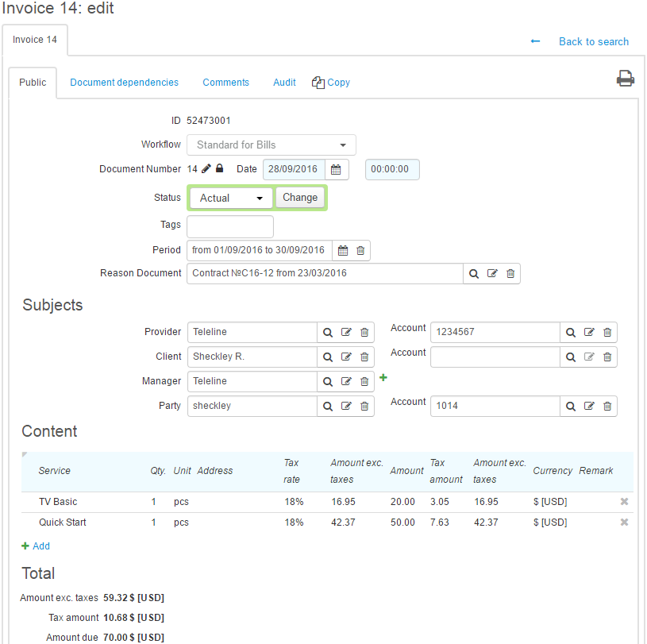Remove the Quick Start row
The height and width of the screenshot is (644, 647).
click(x=624, y=523)
